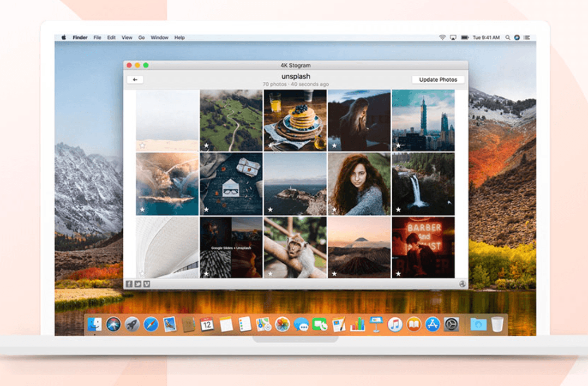Toggle the star on the waterfall photo
This screenshot has width=588, height=386.
click(398, 210)
